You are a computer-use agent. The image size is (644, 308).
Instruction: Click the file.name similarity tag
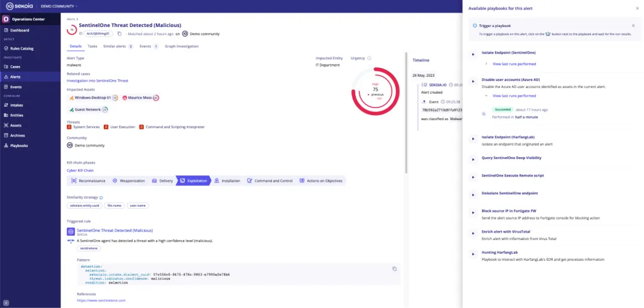[114, 206]
